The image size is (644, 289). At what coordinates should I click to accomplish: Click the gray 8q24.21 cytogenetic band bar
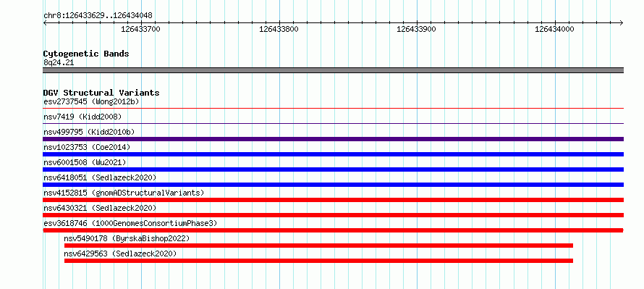point(334,70)
